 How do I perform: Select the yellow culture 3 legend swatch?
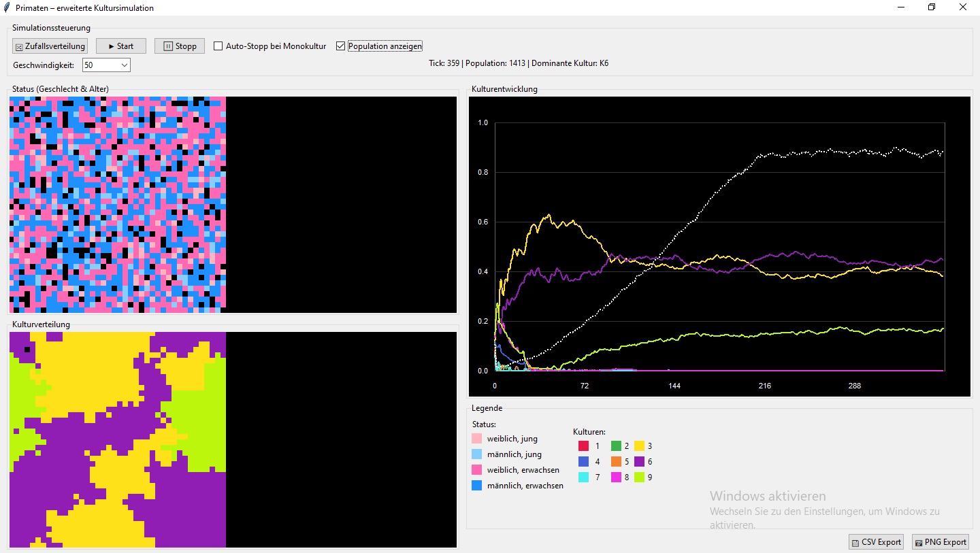[x=639, y=446]
